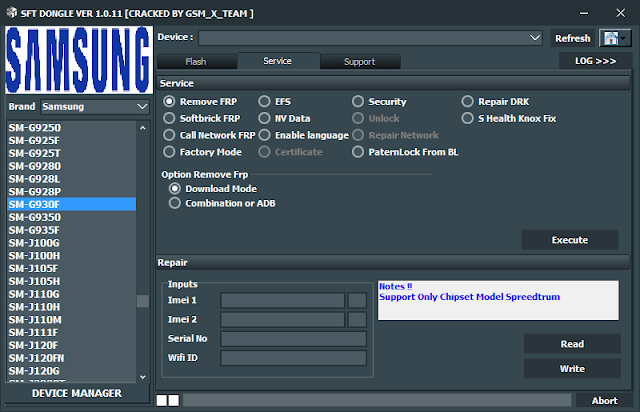
Task: Select highlighted model SM-G930F
Action: click(71, 204)
